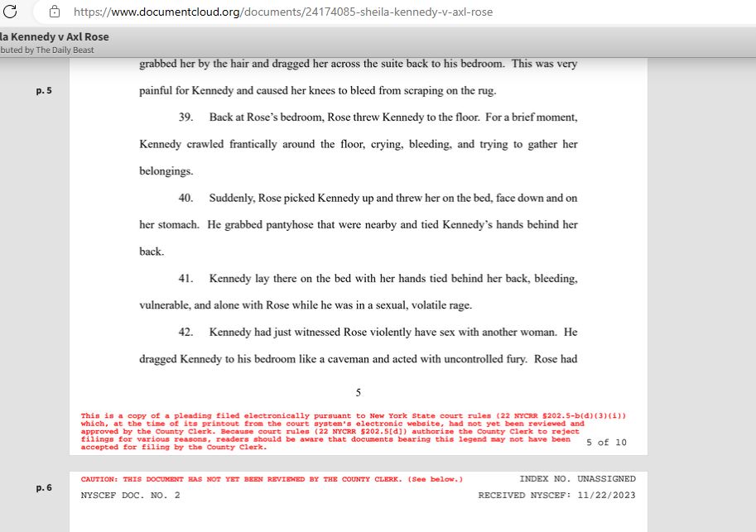Screen dimensions: 756x532
Task: Click paragraph number 42.
Action: [x=185, y=333]
